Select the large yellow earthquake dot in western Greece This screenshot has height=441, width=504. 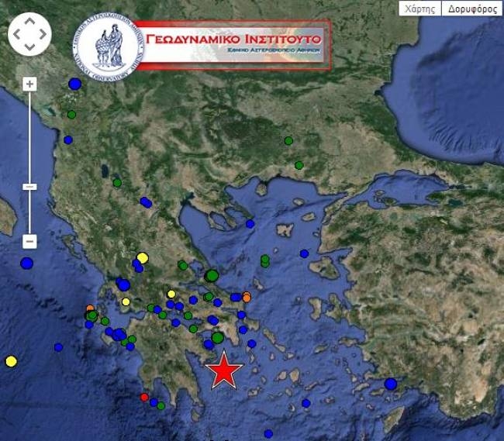pos(143,257)
